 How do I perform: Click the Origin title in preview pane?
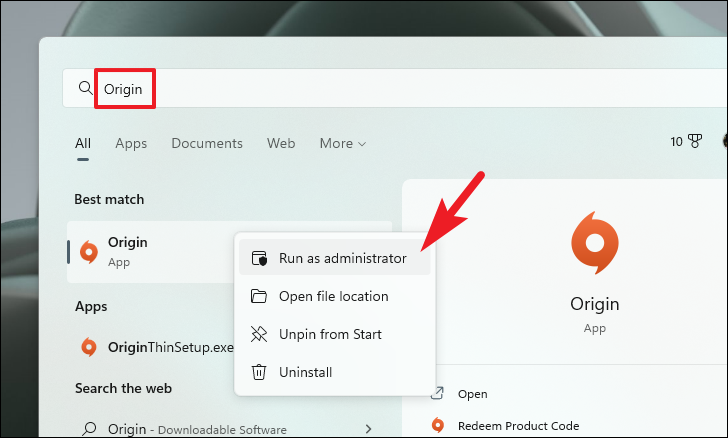[595, 304]
